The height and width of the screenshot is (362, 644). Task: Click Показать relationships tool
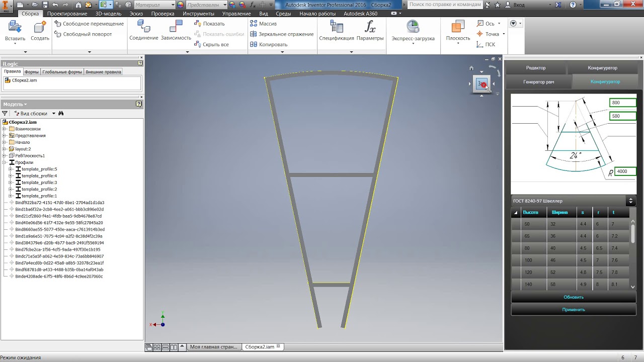point(209,24)
